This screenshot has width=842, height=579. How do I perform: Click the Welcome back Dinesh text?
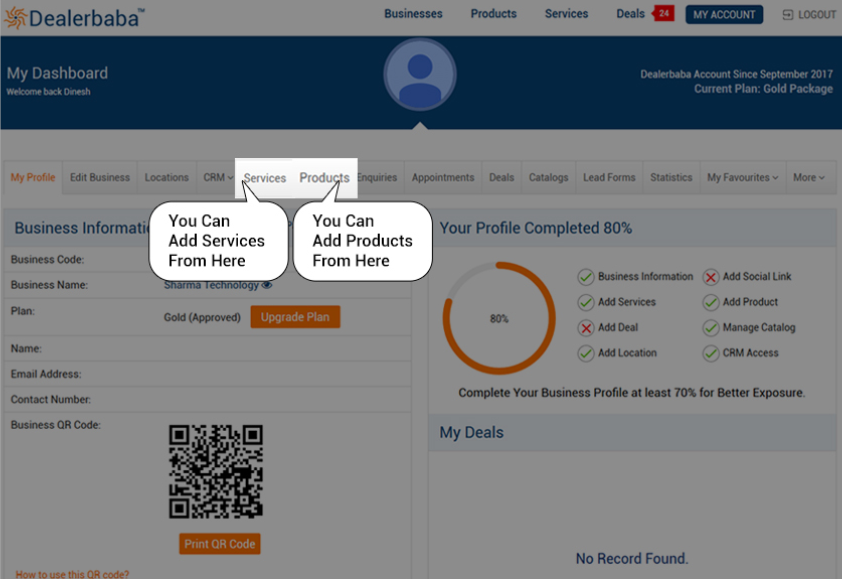(48, 91)
